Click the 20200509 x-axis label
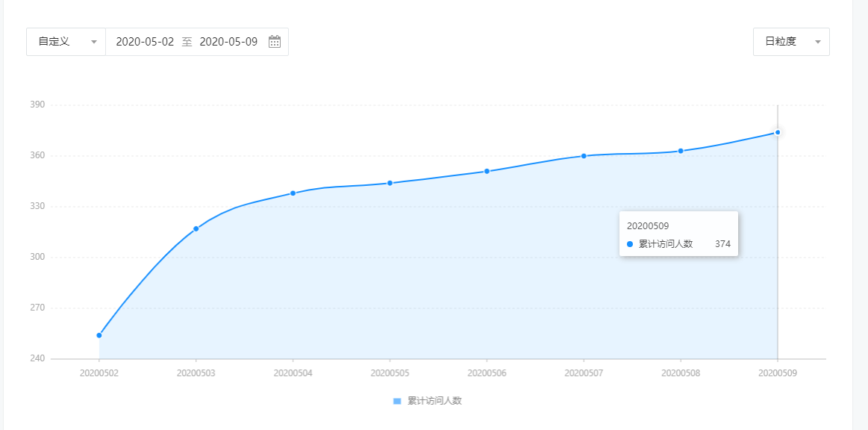The image size is (868, 430). click(778, 373)
